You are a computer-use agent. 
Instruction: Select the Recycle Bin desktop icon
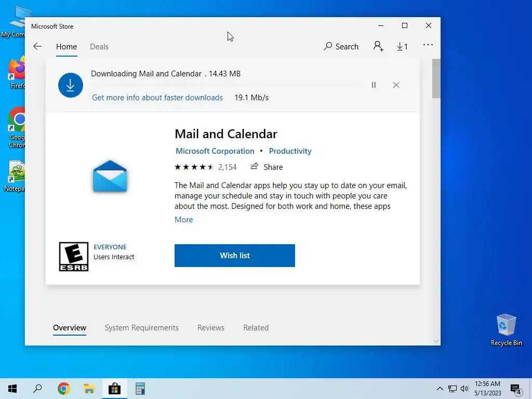506,330
